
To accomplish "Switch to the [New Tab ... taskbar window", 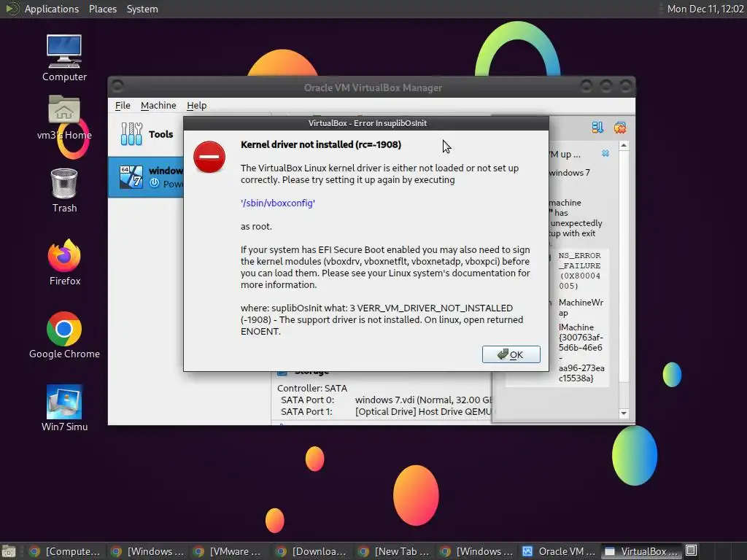I will pyautogui.click(x=393, y=551).
